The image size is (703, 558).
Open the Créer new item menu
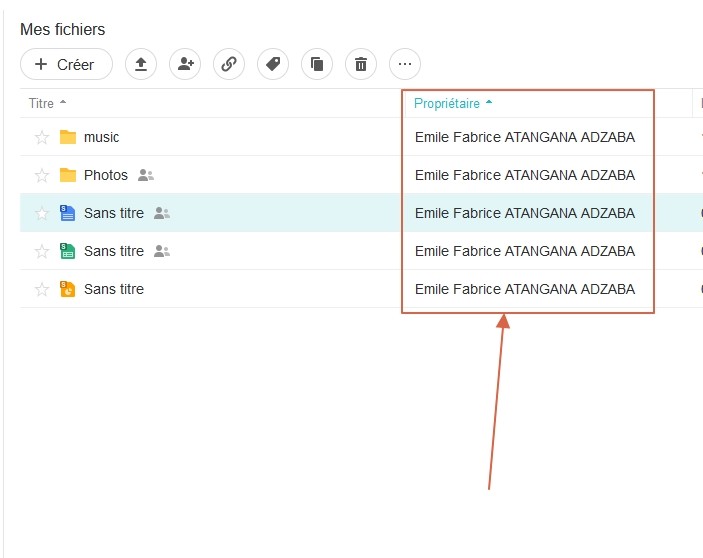coord(65,64)
